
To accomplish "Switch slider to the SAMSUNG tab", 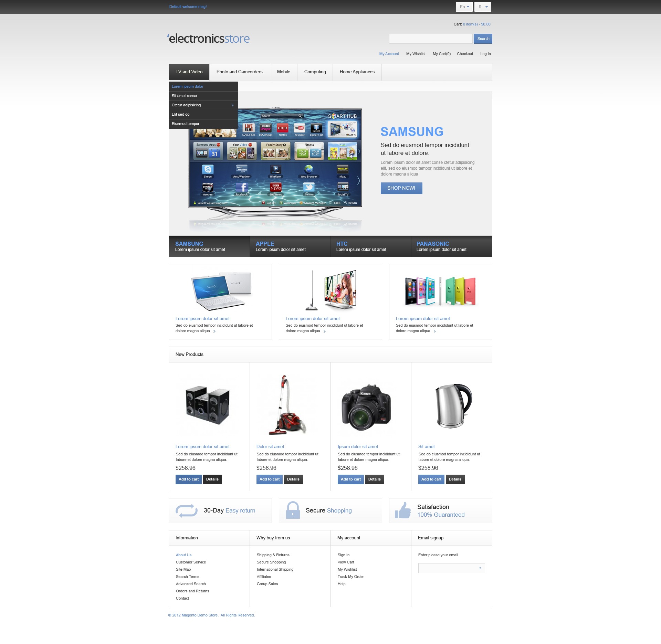I will tap(209, 246).
